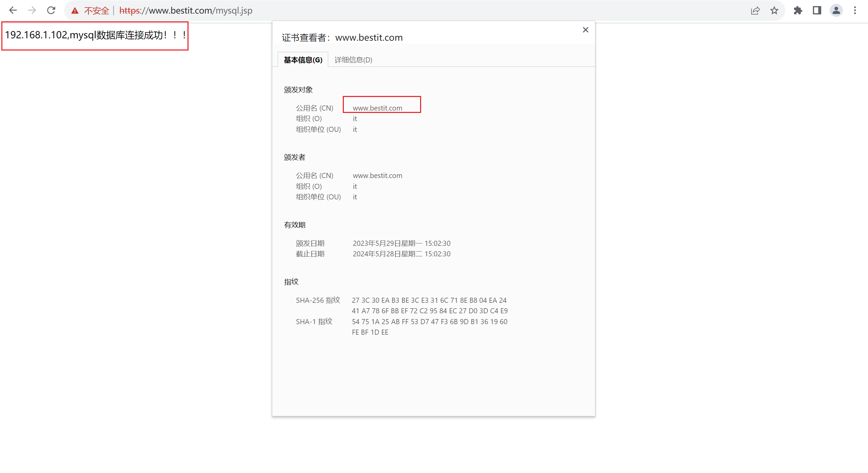Click the SHA-256 fingerprint first line

(x=429, y=300)
